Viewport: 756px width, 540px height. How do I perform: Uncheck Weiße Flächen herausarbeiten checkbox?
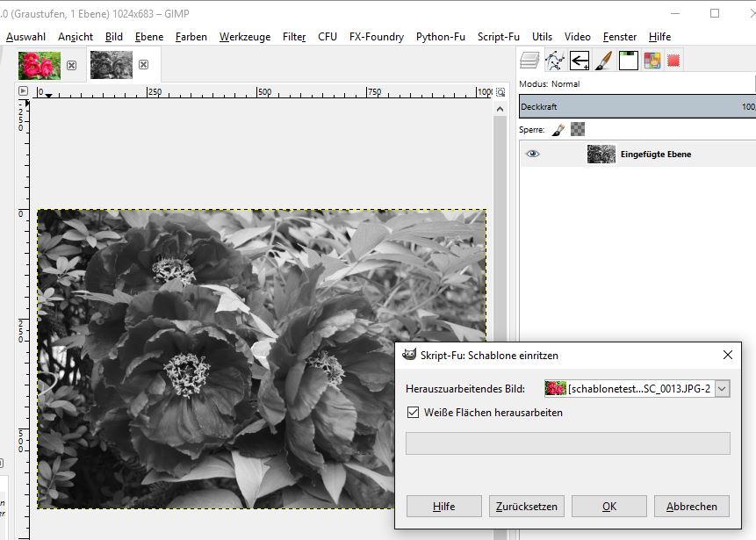click(x=414, y=412)
